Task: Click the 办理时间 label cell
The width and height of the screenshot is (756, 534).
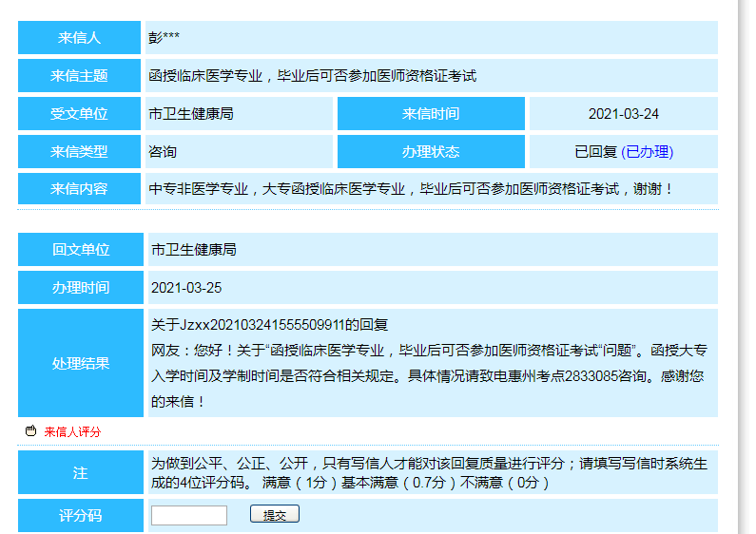Action: (x=80, y=288)
